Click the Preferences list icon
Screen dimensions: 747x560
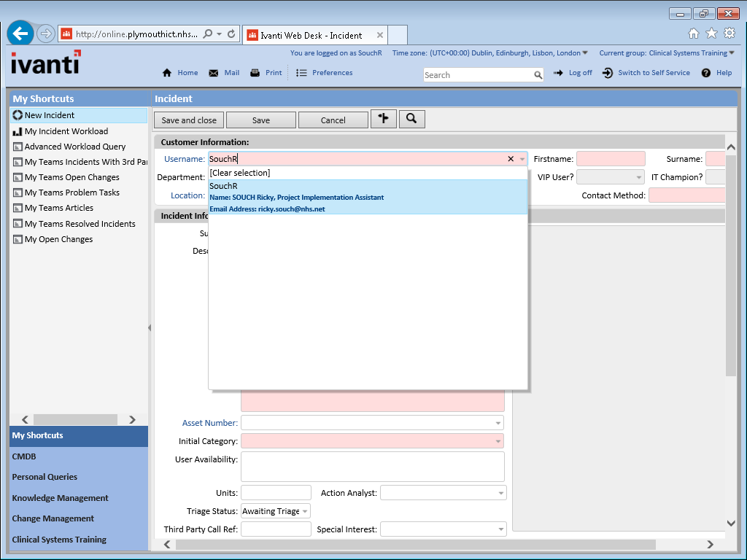point(301,73)
